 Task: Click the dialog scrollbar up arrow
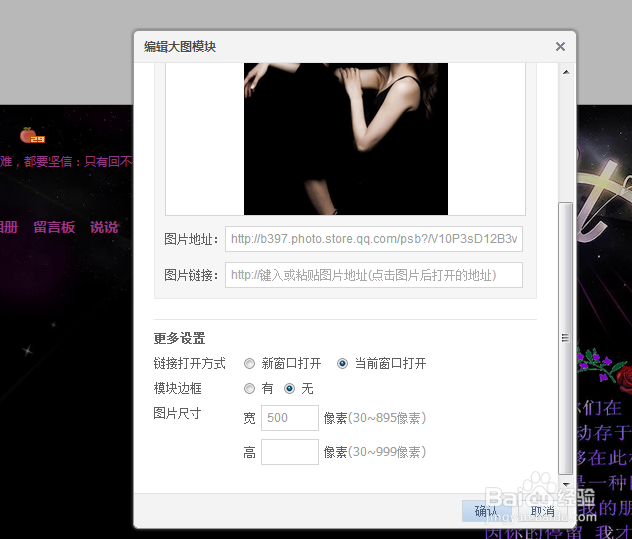tap(566, 72)
